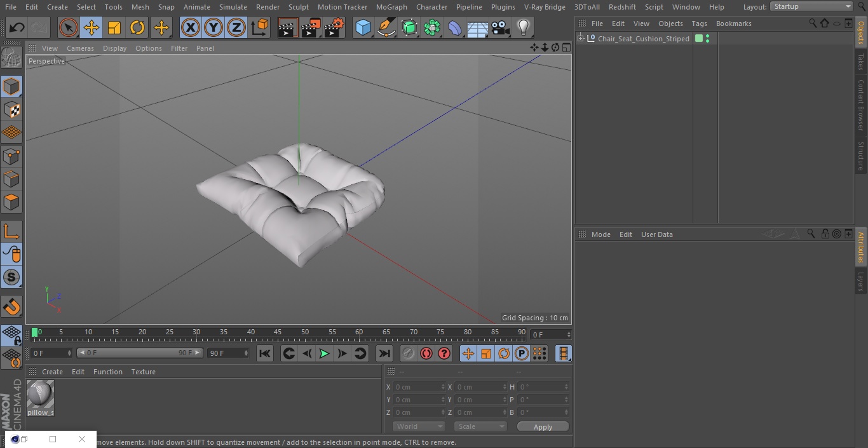Click the X position 0 cm field
868x448 pixels.
click(419, 387)
